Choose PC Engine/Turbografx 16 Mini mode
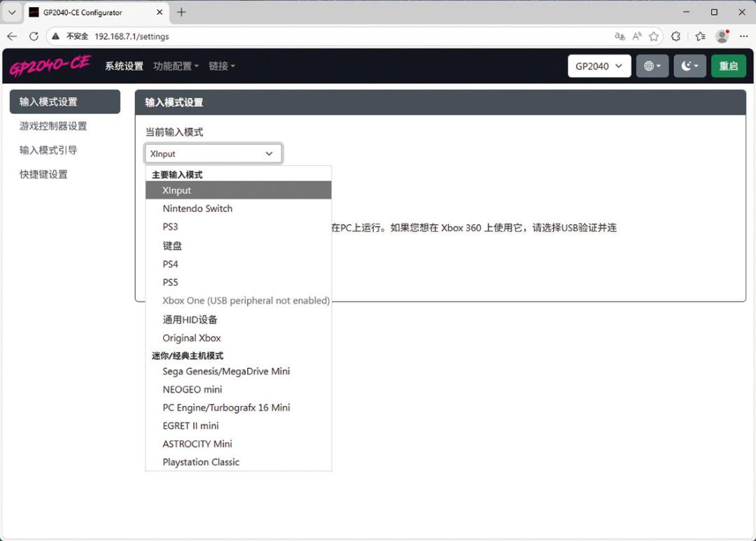Image resolution: width=756 pixels, height=541 pixels. click(x=238, y=407)
